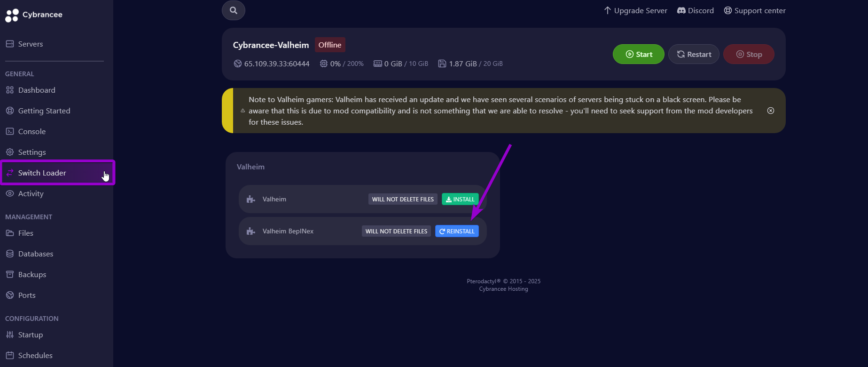Go to Dashboard in the sidebar
Viewport: 868px width, 367px height.
tap(31, 90)
